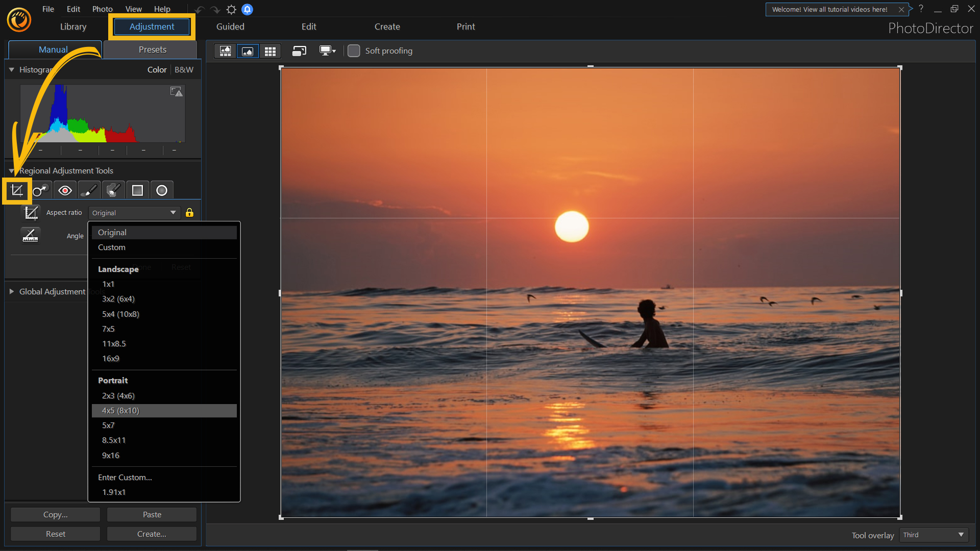Enable the Soft proofing checkbox
The width and height of the screenshot is (980, 551).
(x=354, y=51)
